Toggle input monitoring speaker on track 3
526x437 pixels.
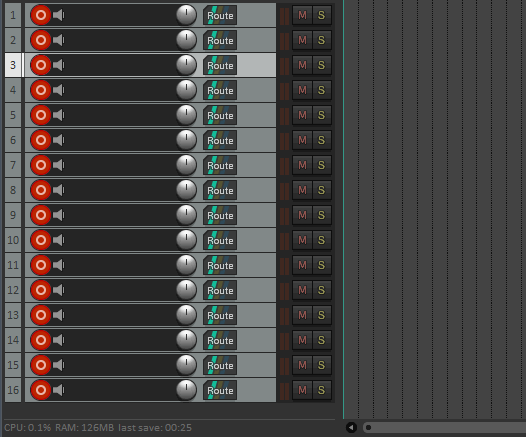coord(59,65)
